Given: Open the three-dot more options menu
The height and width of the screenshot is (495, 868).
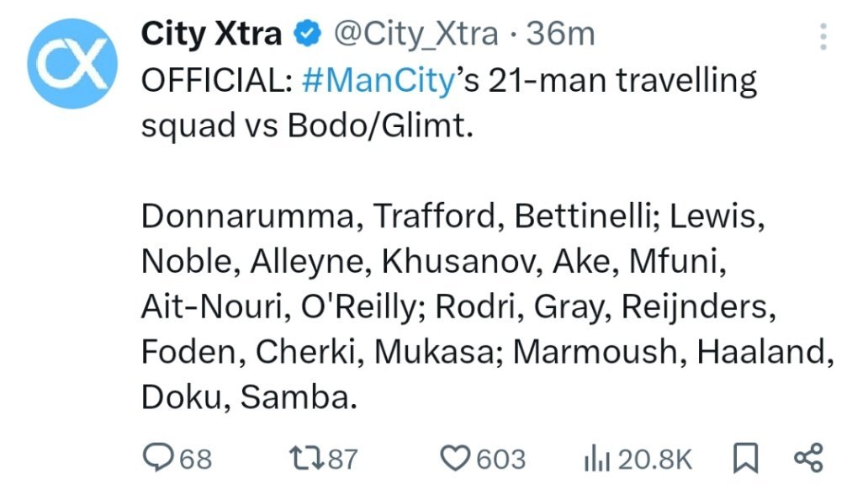Looking at the screenshot, I should point(823,36).
